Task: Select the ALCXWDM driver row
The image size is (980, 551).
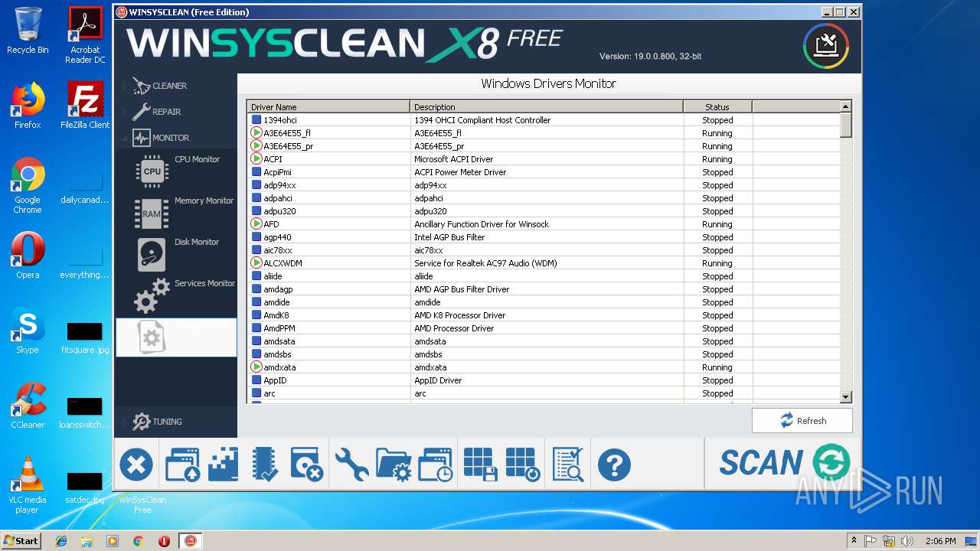Action: pos(544,263)
